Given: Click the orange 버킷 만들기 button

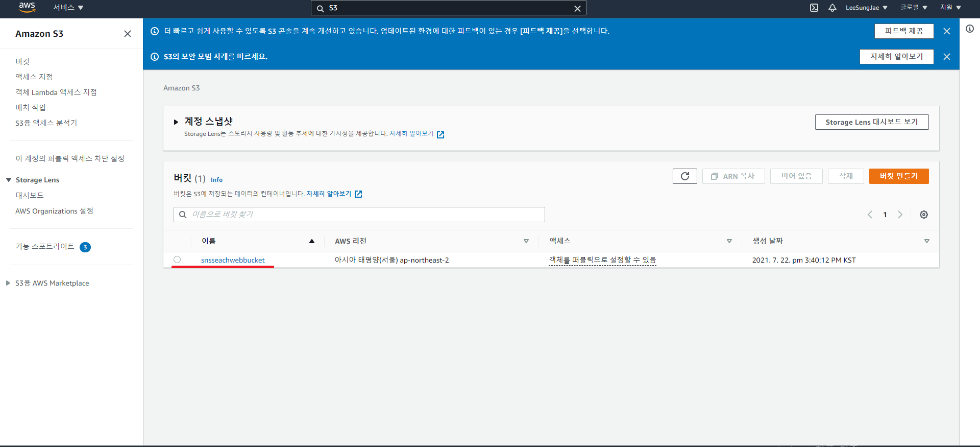Looking at the screenshot, I should 899,176.
